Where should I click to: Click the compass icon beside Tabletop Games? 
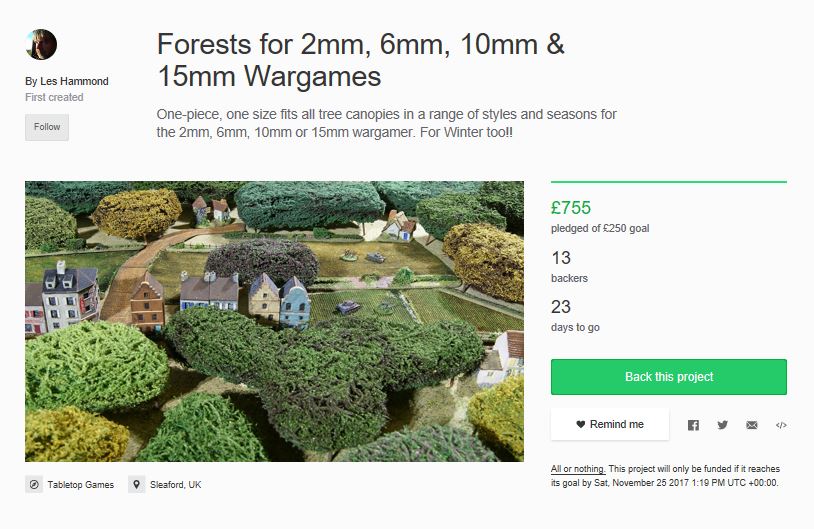tap(35, 484)
